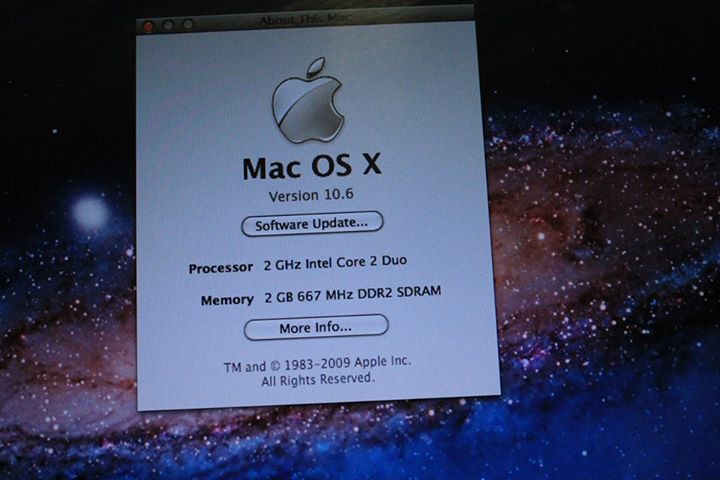Open the More Info... button

point(316,327)
